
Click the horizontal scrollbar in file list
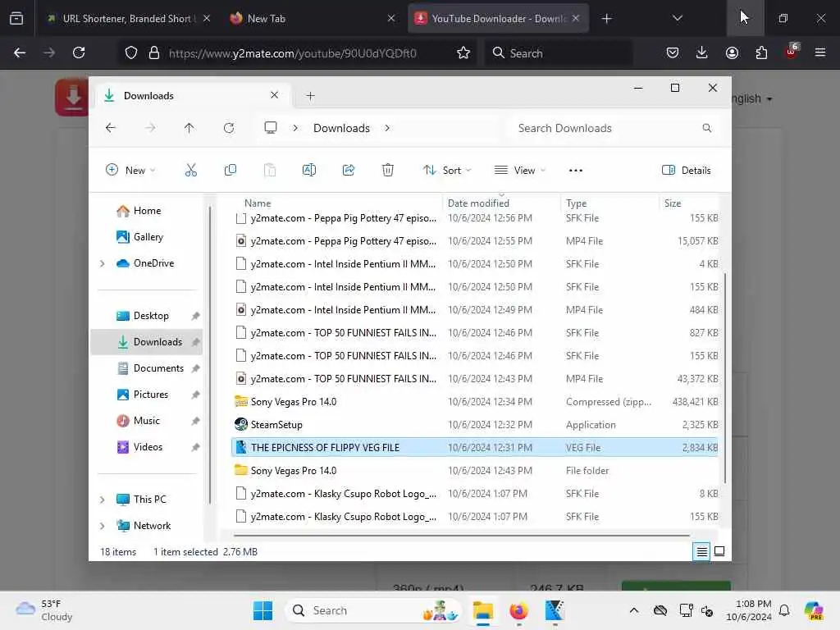(461, 535)
